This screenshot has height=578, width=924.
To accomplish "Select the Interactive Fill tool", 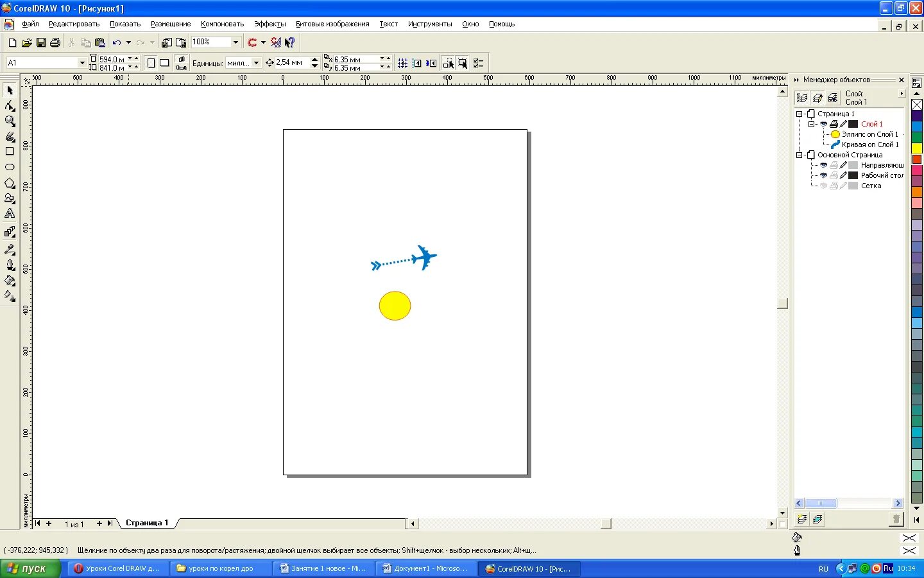I will [10, 296].
